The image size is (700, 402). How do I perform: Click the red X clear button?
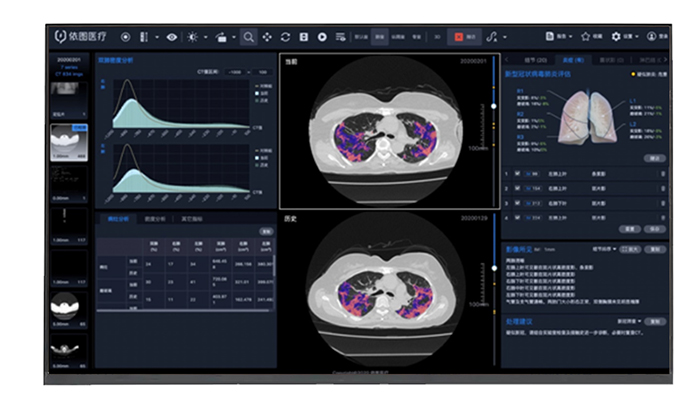[458, 37]
